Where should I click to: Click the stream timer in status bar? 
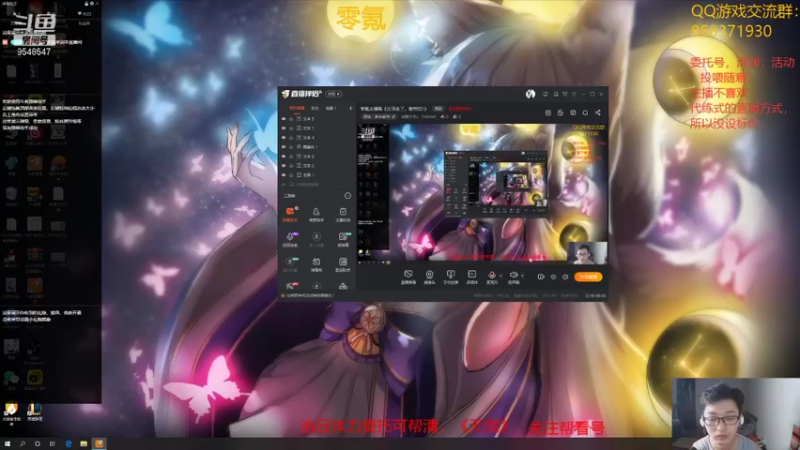(x=596, y=296)
